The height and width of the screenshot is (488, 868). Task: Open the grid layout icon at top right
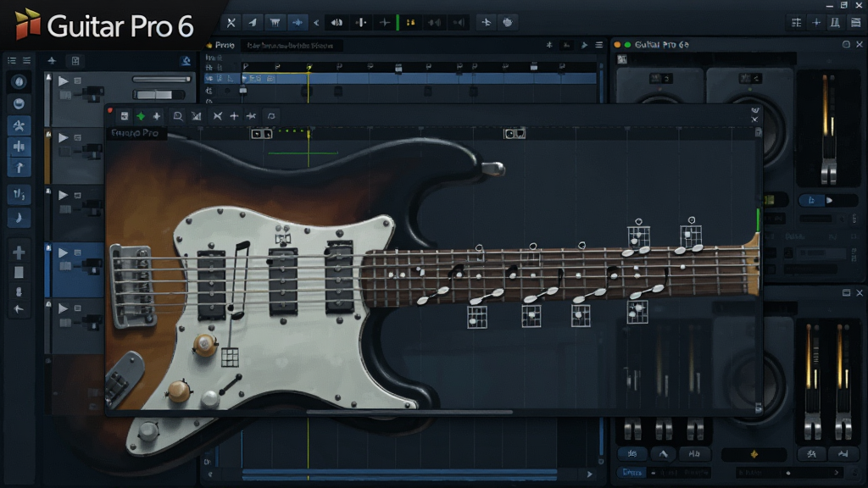point(796,23)
